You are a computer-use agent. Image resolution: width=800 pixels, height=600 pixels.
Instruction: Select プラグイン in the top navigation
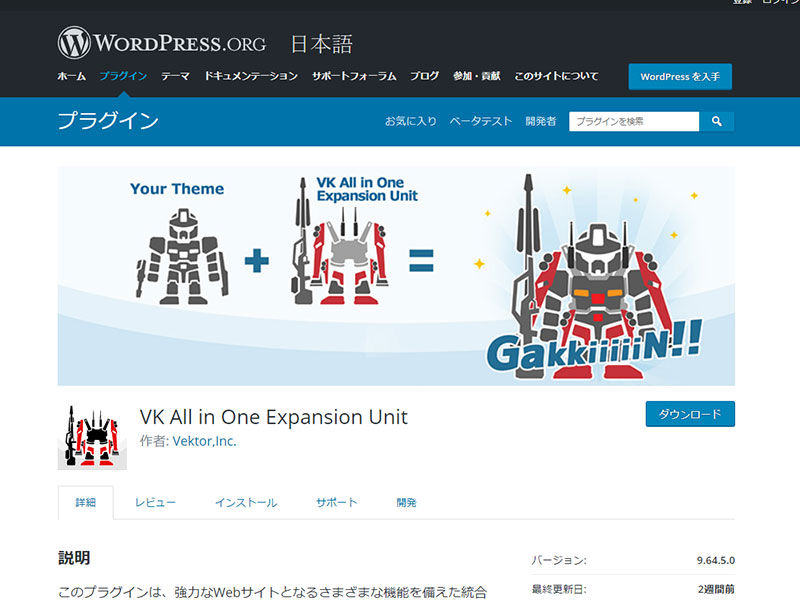coord(123,76)
